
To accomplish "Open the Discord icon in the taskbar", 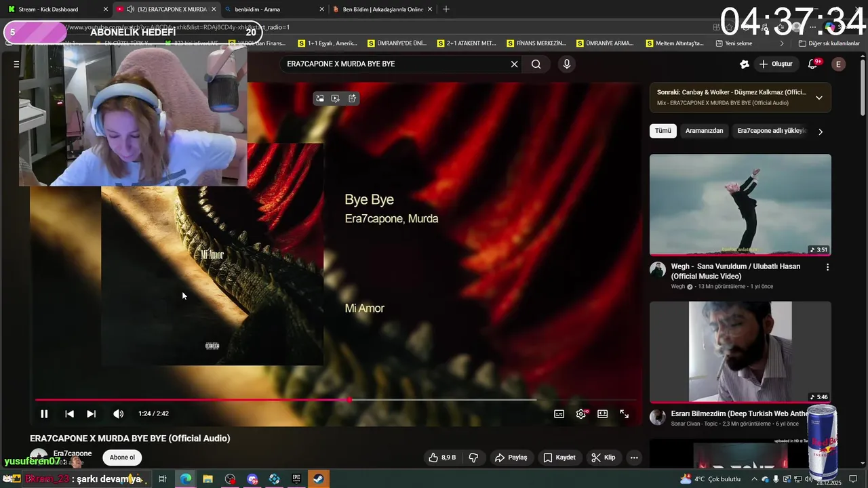I will click(x=252, y=479).
